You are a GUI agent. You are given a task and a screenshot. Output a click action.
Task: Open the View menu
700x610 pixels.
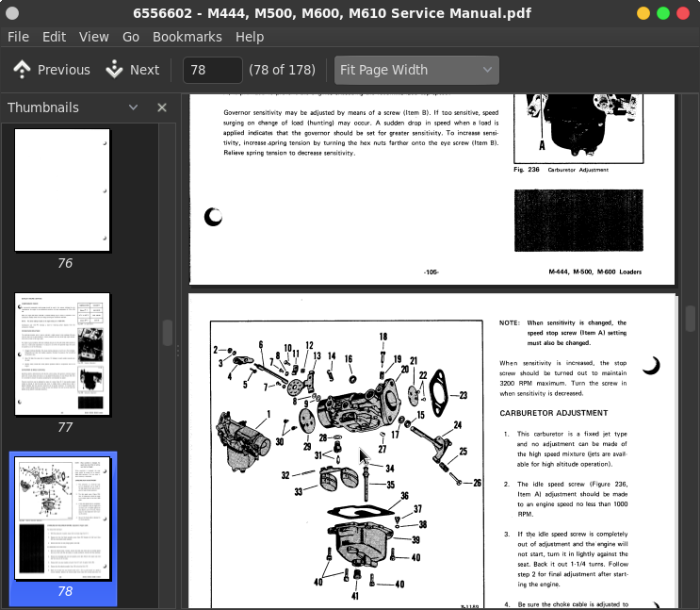coord(93,37)
